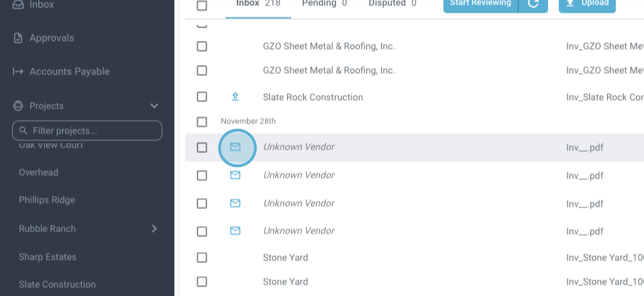The height and width of the screenshot is (296, 644).
Task: Open the Disputed tab
Action: pos(392,4)
